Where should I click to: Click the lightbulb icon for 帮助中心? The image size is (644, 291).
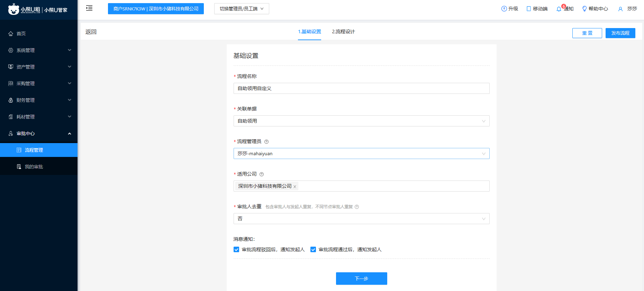click(584, 9)
